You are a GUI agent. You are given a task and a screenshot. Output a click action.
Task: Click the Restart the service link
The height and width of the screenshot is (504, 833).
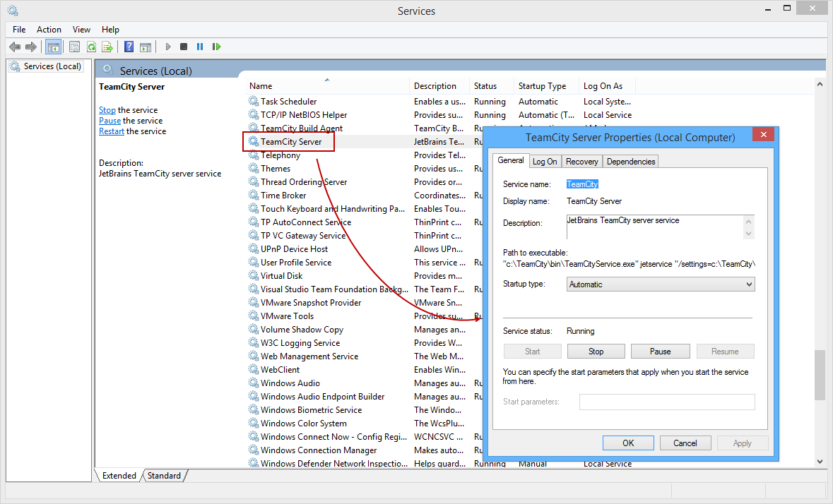pyautogui.click(x=112, y=131)
